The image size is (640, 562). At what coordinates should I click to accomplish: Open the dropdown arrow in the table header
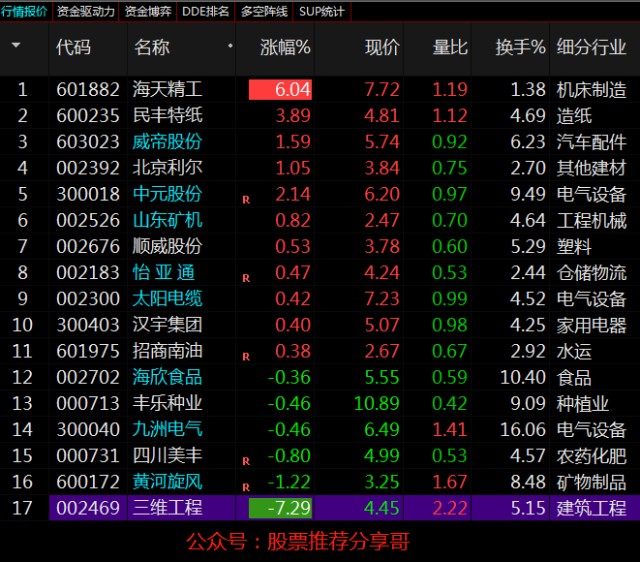pos(16,46)
